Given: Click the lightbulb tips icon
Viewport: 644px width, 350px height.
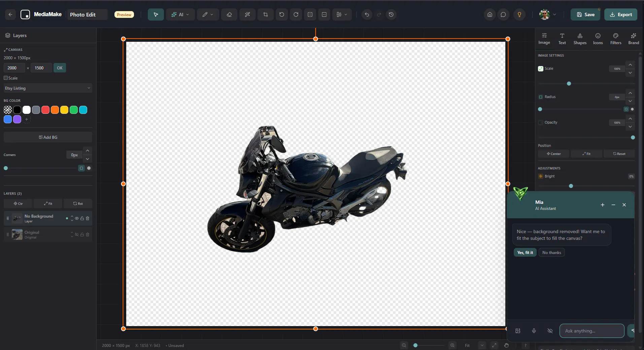Looking at the screenshot, I should point(519,14).
